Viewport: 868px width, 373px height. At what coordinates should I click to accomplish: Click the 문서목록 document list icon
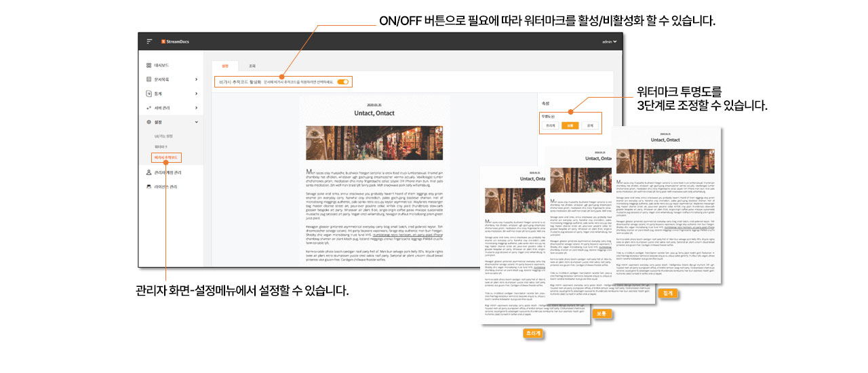(149, 79)
